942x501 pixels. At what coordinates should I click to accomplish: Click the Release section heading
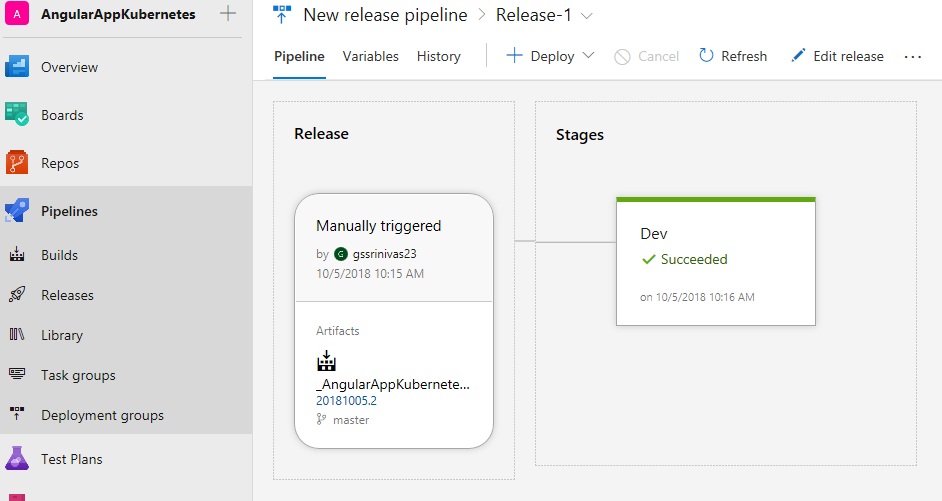pyautogui.click(x=321, y=134)
